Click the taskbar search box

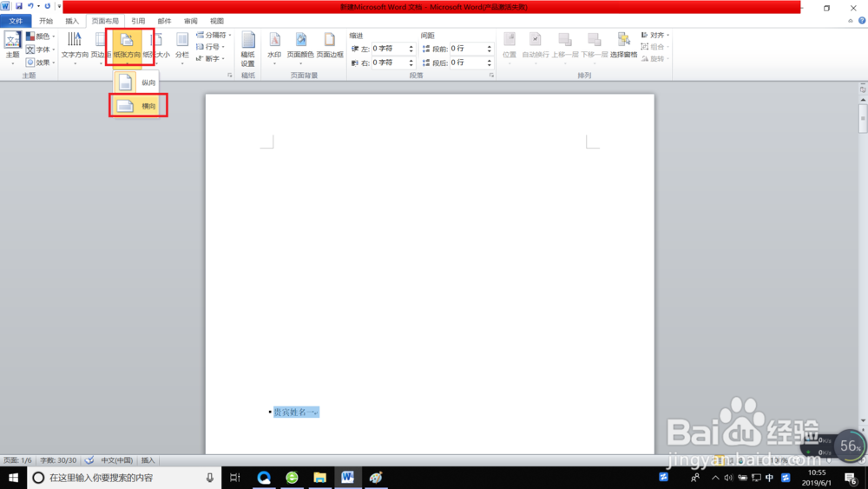(x=124, y=478)
